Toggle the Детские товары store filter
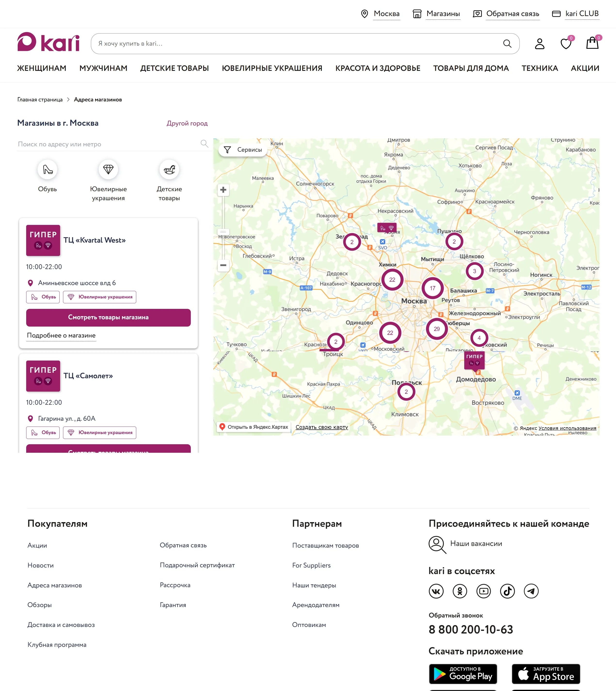Screen dimensions: 616x691 click(x=169, y=170)
